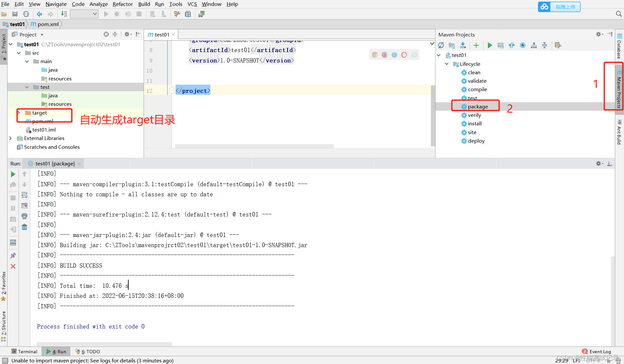Add Maven project with plus icon
Image resolution: width=624 pixels, height=364 pixels.
[x=476, y=45]
